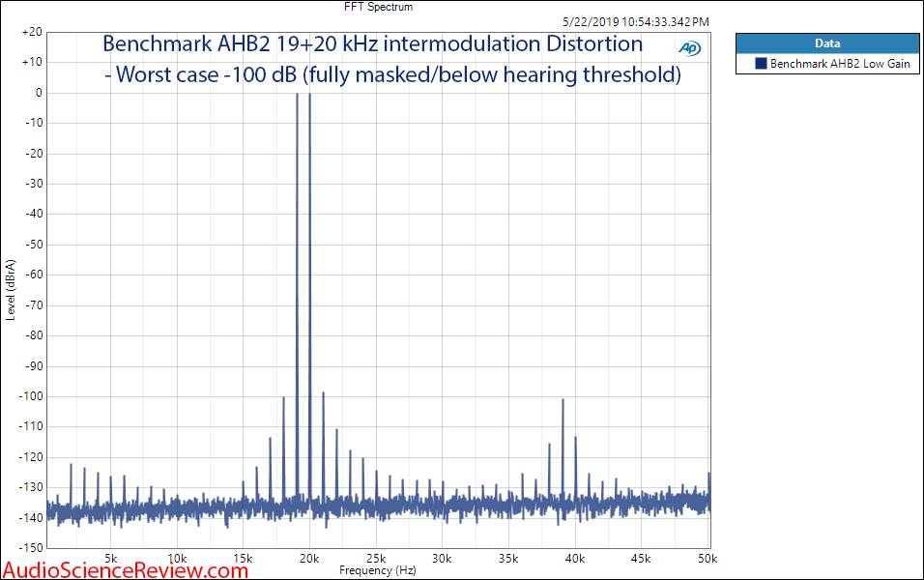Click the AP logo on the chart
The width and height of the screenshot is (924, 580).
tap(689, 48)
